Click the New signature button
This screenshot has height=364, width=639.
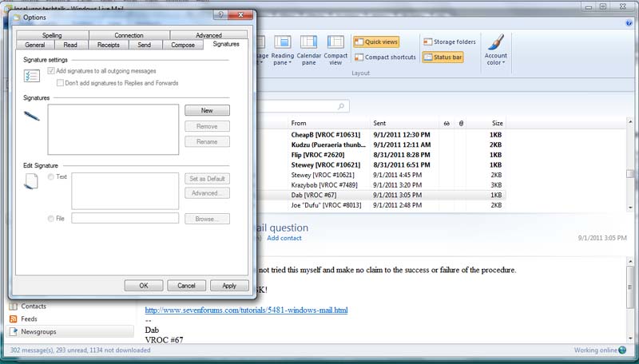coord(207,110)
